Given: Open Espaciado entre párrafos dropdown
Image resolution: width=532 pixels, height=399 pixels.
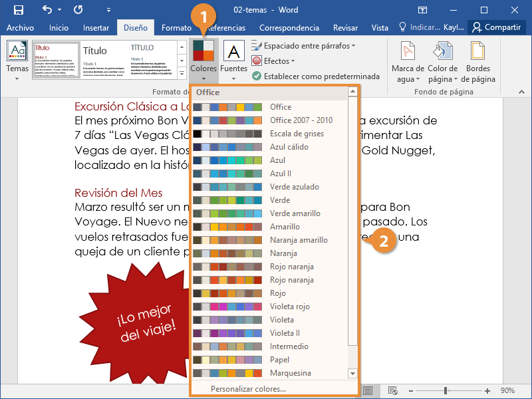Looking at the screenshot, I should 303,46.
